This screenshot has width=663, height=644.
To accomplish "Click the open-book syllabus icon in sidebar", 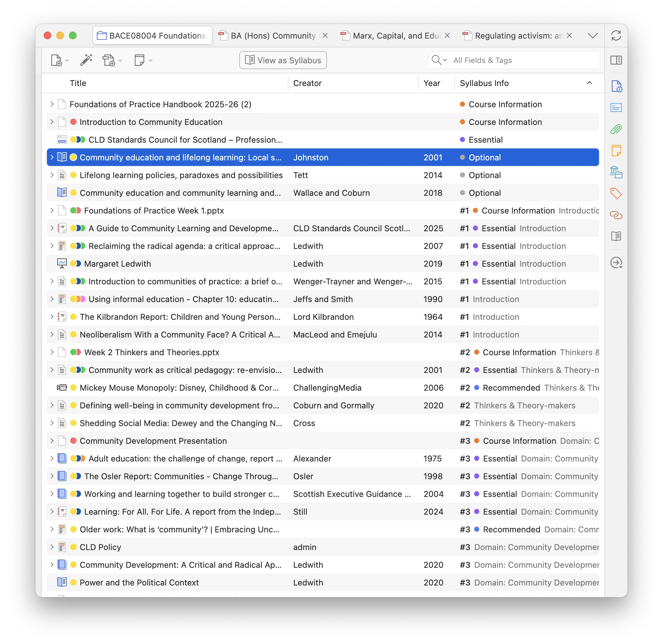I will point(616,236).
